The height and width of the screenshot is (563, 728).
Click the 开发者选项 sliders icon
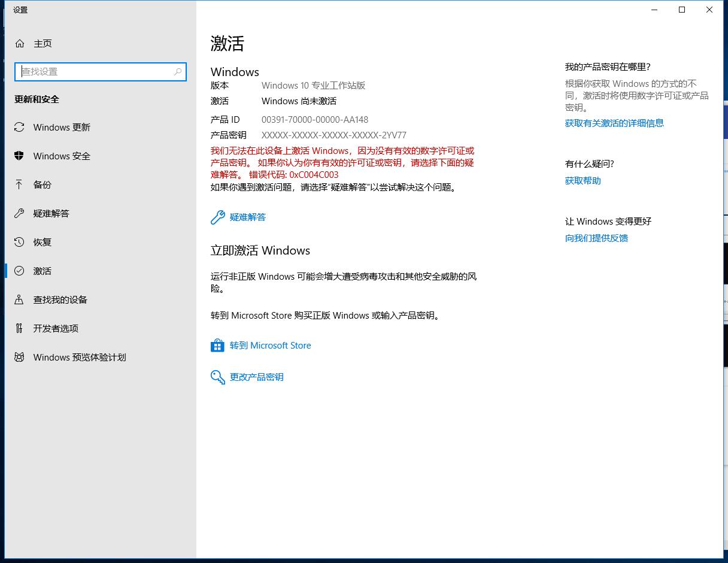point(19,328)
